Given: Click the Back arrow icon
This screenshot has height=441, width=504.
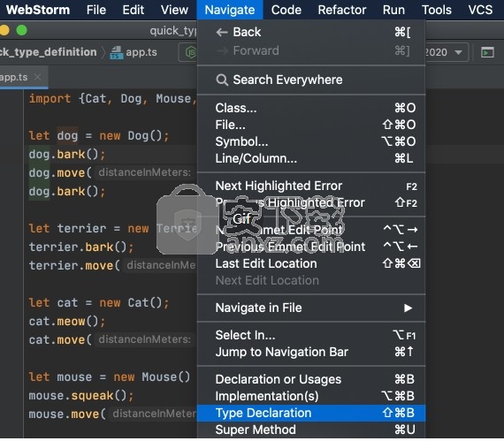Looking at the screenshot, I should (x=222, y=32).
